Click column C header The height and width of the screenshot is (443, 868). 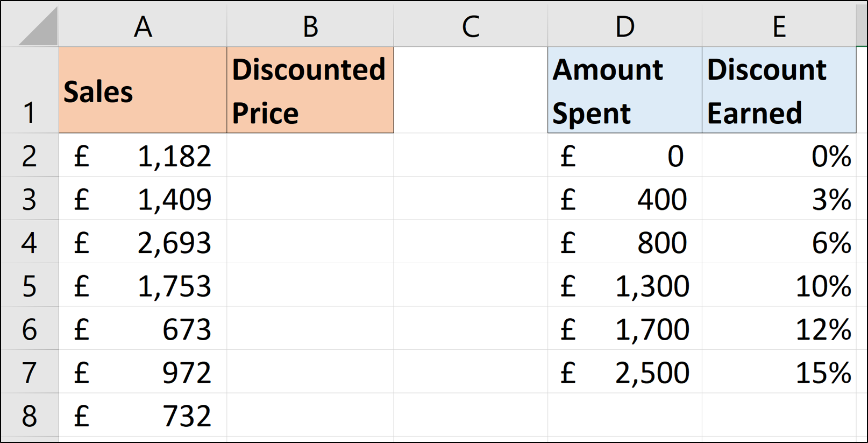(x=471, y=25)
